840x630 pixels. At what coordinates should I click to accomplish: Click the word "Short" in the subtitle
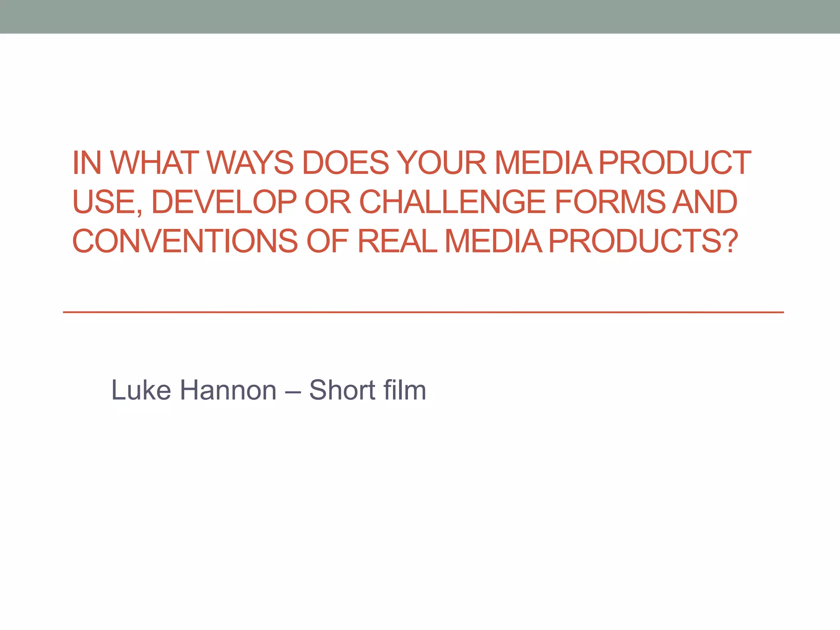point(342,390)
